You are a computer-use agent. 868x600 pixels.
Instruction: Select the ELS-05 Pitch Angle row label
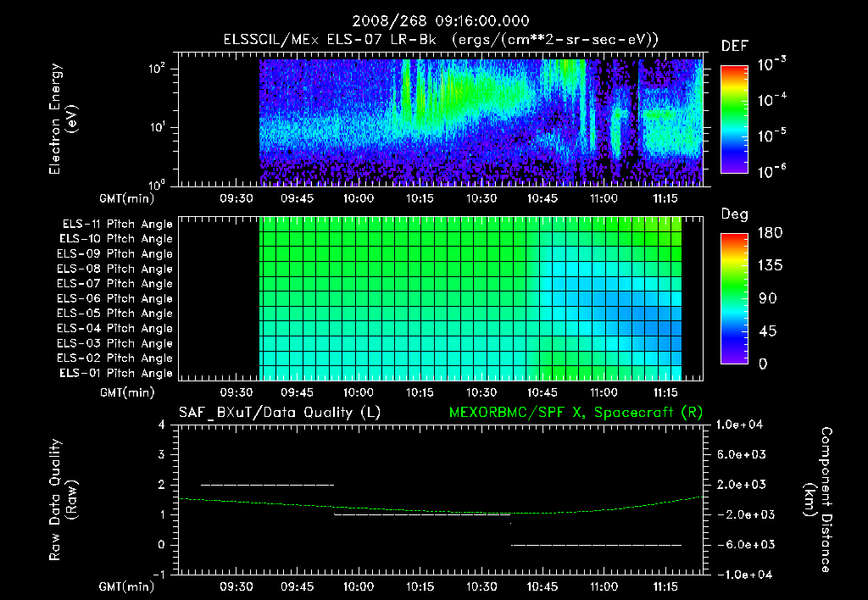[115, 314]
